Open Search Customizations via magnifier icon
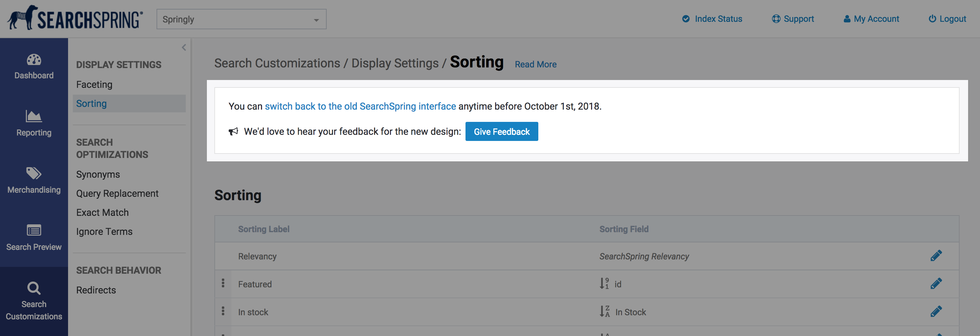980x336 pixels. tap(34, 288)
